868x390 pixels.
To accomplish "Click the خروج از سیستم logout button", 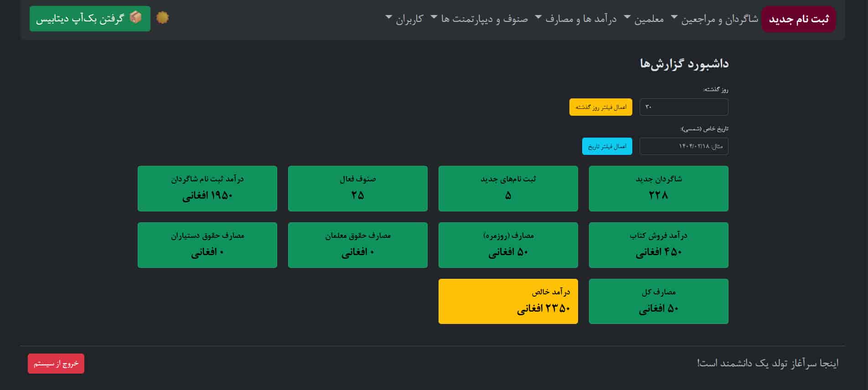I will pyautogui.click(x=56, y=364).
